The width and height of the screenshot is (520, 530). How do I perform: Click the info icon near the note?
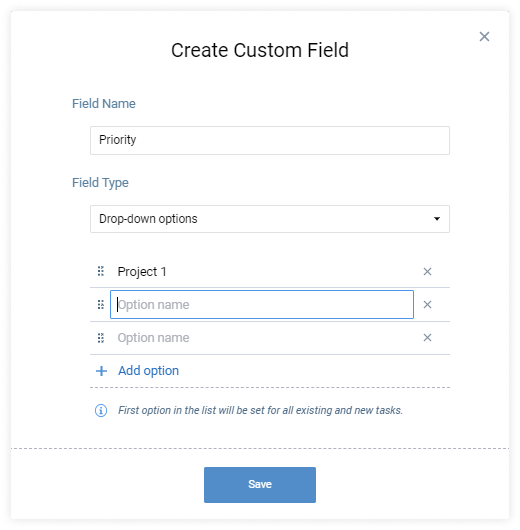pyautogui.click(x=101, y=410)
